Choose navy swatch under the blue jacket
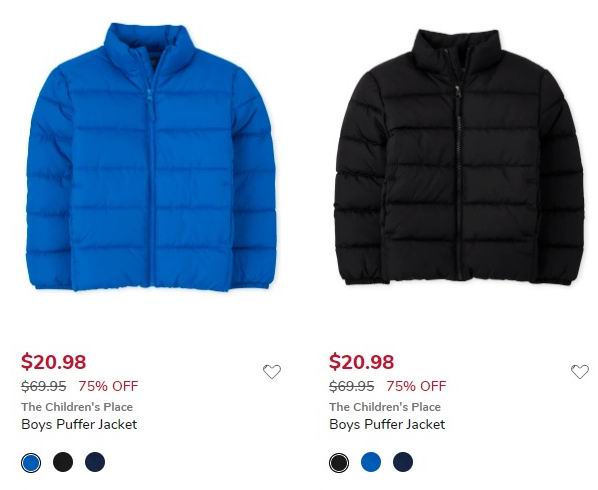Screen dimensions: 598x490 [95, 462]
